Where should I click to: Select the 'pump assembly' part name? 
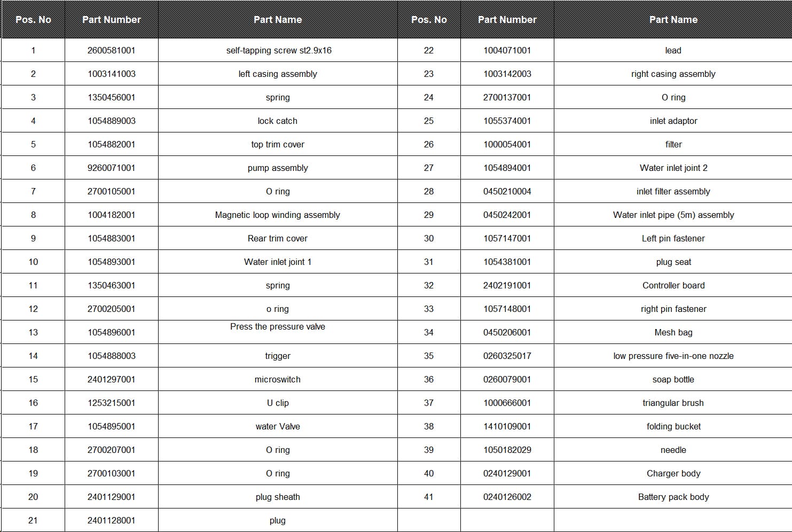(x=278, y=168)
